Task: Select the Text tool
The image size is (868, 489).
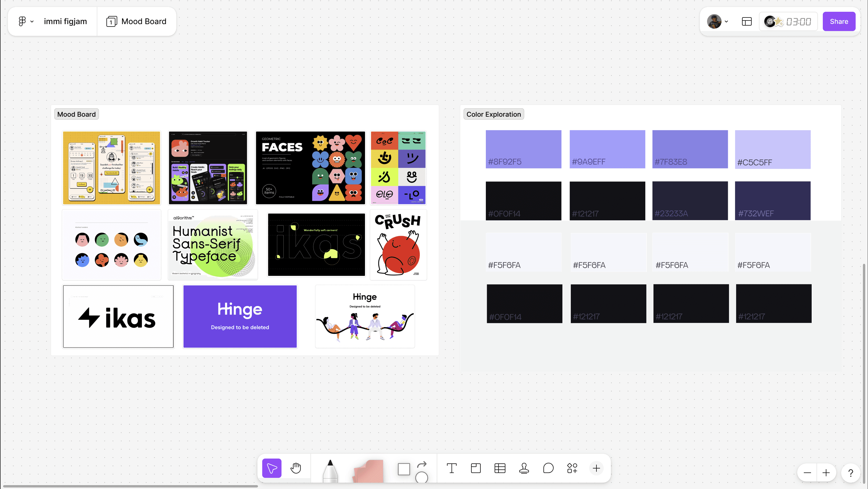Action: point(451,468)
